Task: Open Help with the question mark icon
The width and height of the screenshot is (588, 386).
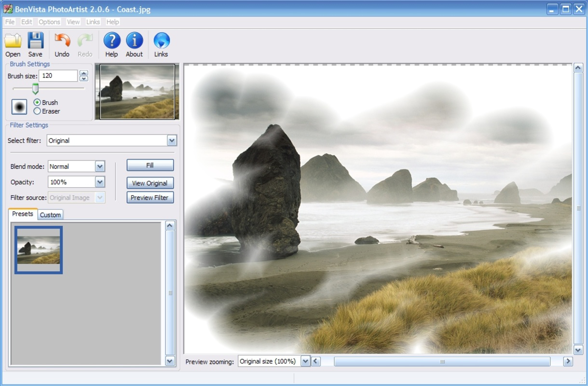Action: (x=111, y=41)
